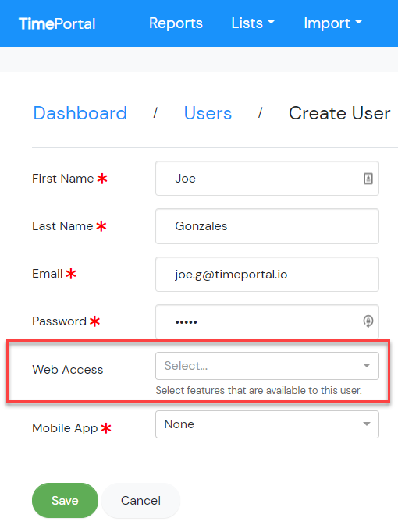
Task: Click the caret arrow on Mobile App dropdown
Action: (x=367, y=424)
